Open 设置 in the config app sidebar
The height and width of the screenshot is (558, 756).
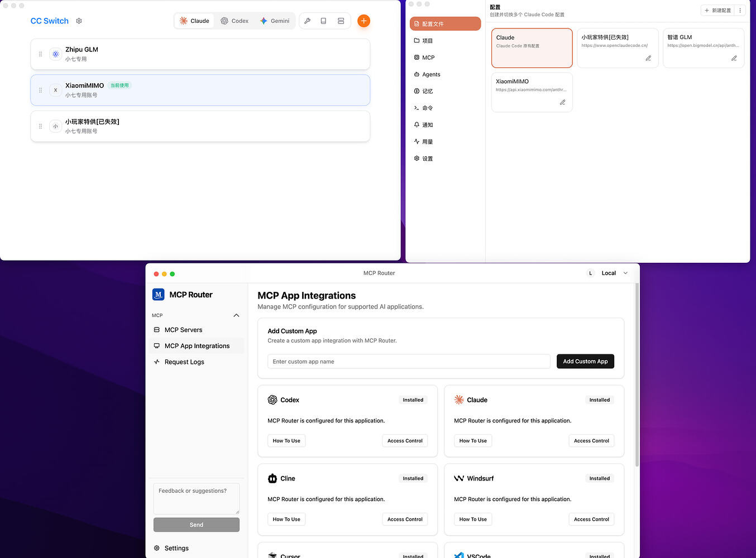pyautogui.click(x=445, y=158)
